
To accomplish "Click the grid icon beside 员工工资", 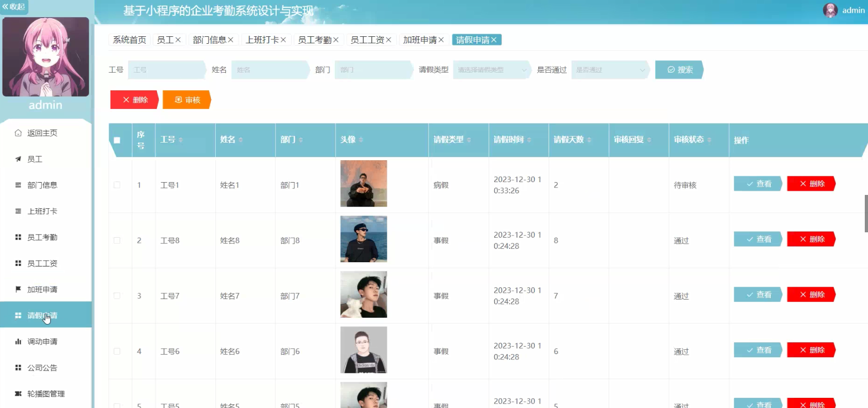I will [x=18, y=263].
